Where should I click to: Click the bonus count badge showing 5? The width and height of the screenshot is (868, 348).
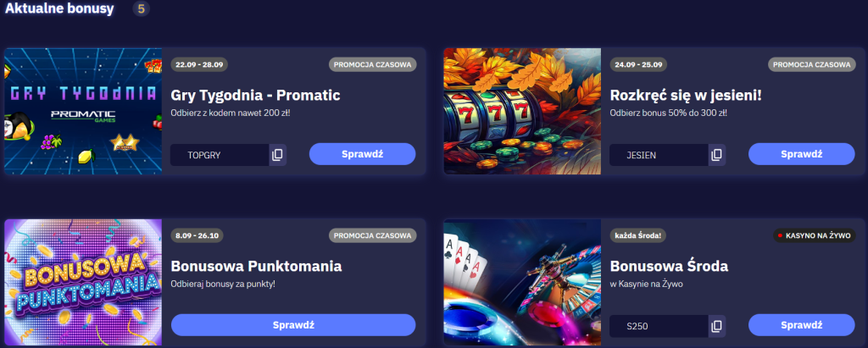click(142, 8)
